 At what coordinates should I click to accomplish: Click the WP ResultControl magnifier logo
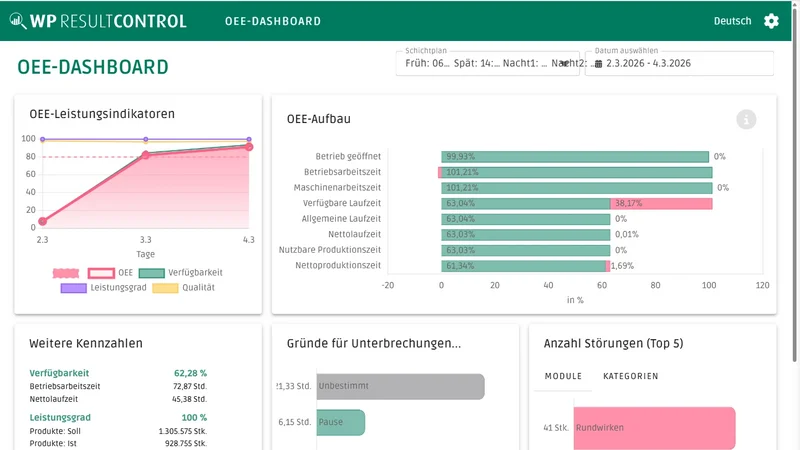(x=18, y=21)
